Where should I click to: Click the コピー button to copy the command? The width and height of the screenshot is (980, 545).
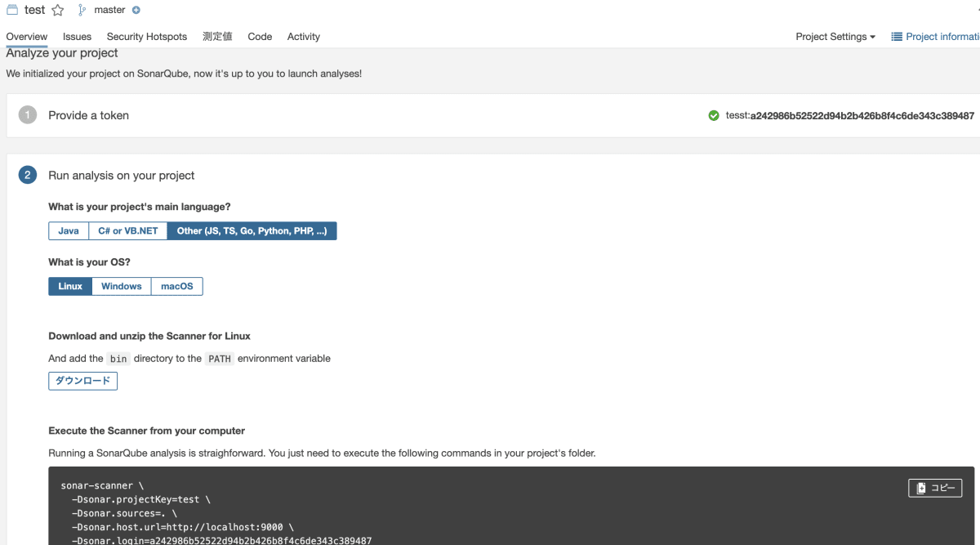935,488
